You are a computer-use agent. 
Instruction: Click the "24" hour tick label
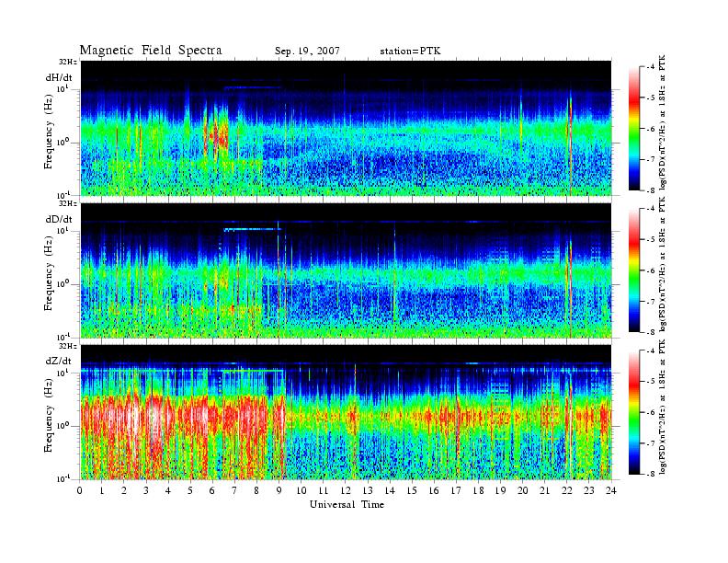click(x=610, y=490)
